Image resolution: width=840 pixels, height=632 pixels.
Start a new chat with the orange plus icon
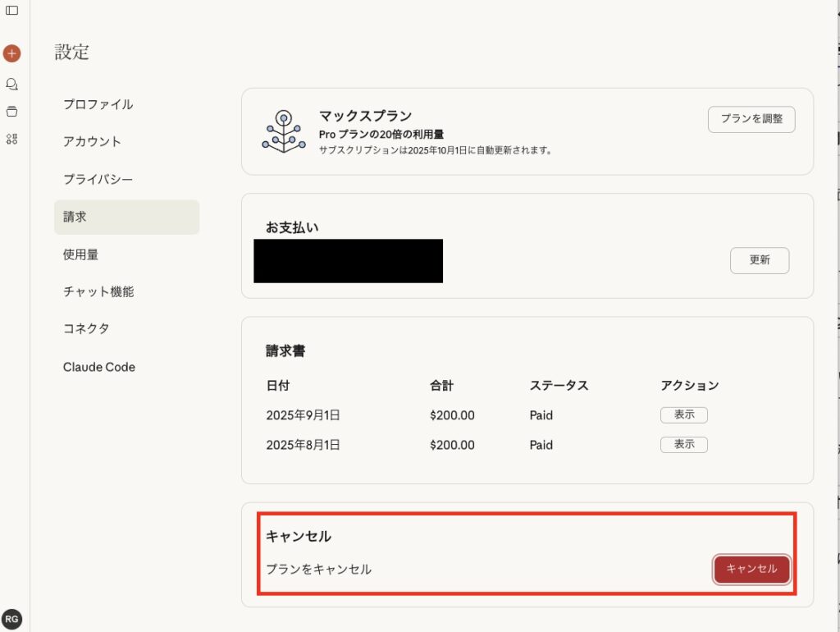point(11,53)
